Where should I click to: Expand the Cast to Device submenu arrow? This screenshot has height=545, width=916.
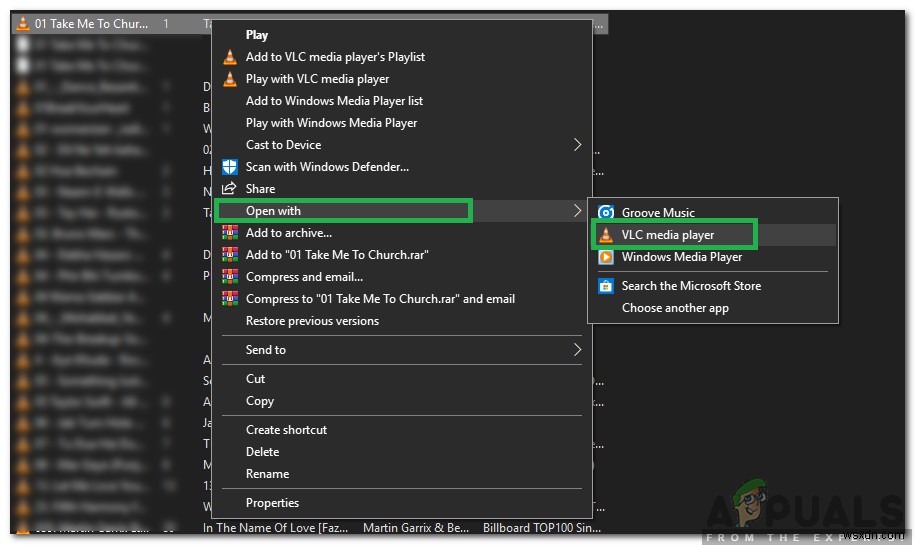[577, 144]
